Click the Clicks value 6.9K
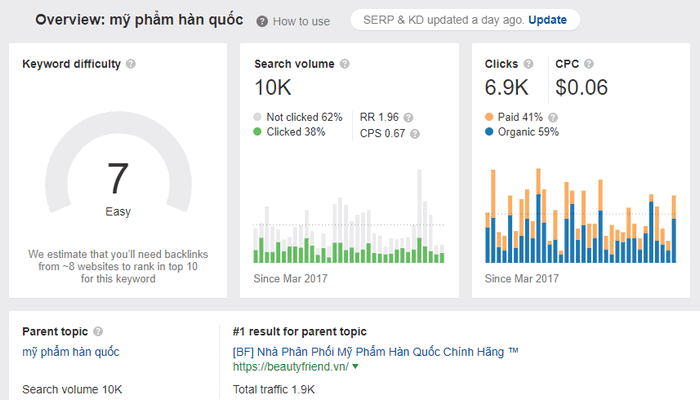This screenshot has height=400, width=700. coord(506,88)
